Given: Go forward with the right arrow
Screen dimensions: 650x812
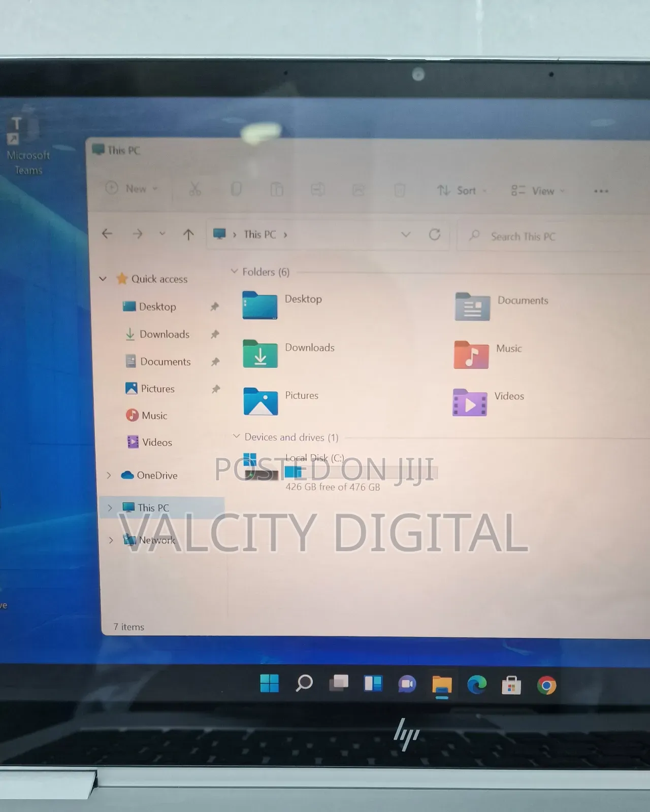Looking at the screenshot, I should tap(137, 234).
